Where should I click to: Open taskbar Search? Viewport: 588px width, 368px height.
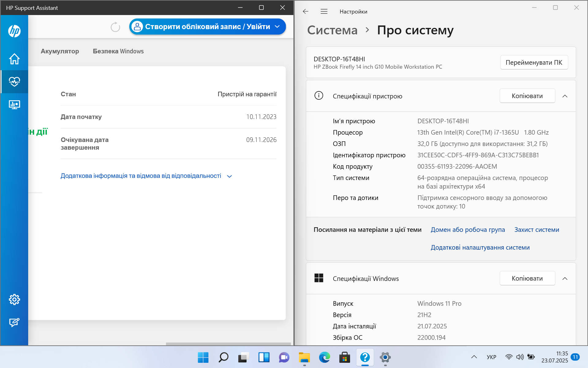[x=223, y=357]
